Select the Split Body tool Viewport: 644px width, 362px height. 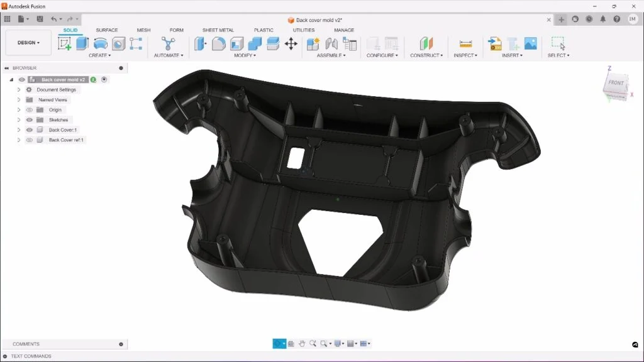point(273,43)
